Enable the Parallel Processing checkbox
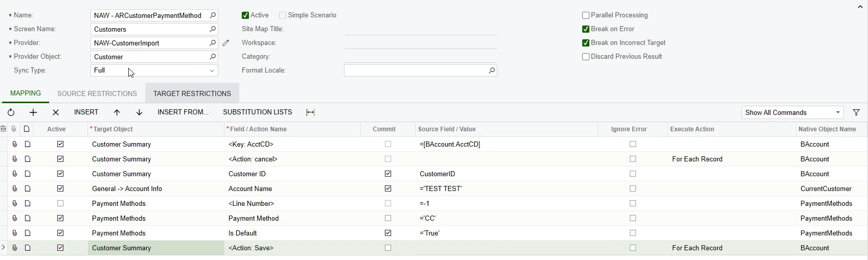 pyautogui.click(x=586, y=15)
